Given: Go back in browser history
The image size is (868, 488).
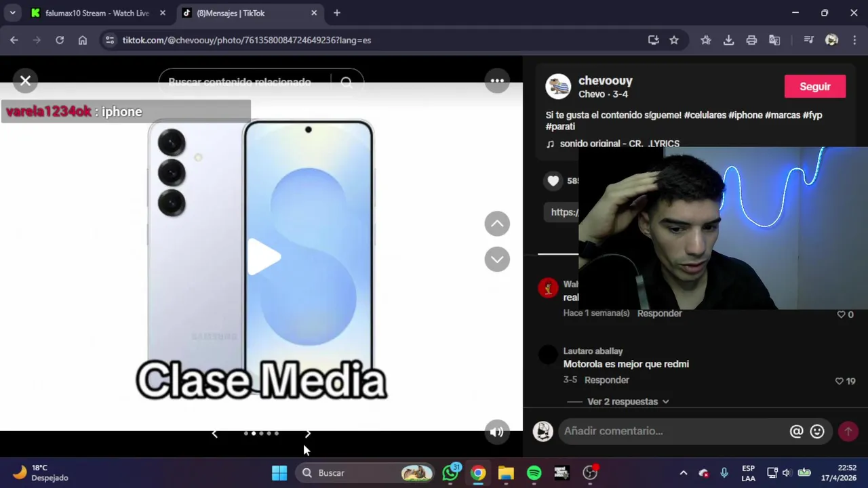Looking at the screenshot, I should (14, 40).
